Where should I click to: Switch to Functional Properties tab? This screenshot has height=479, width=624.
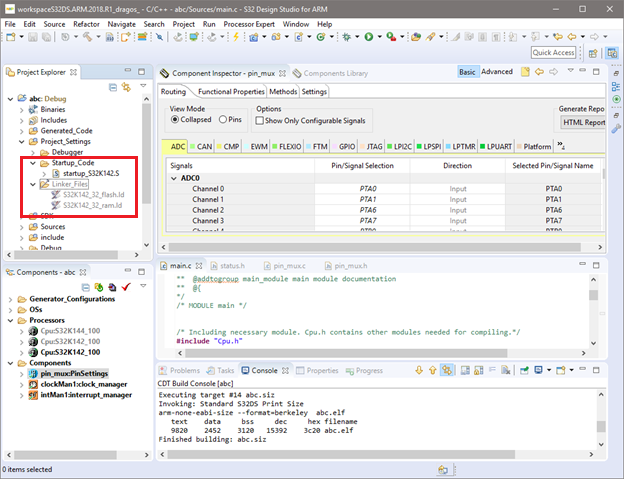pyautogui.click(x=231, y=92)
